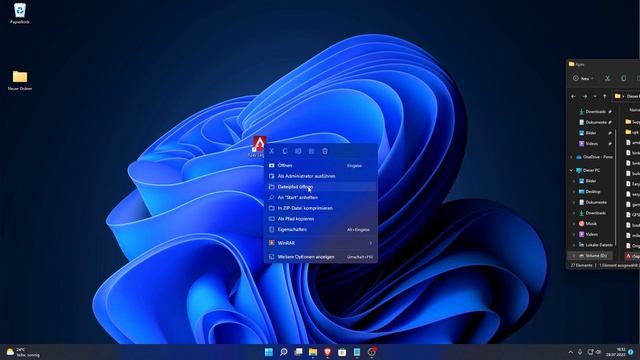Click the Cut icon in context menu

click(x=272, y=151)
